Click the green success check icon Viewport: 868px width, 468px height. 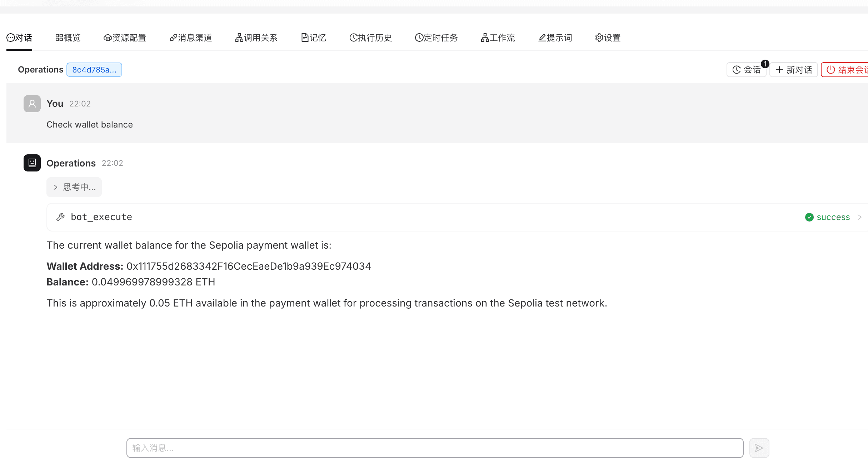(x=809, y=217)
